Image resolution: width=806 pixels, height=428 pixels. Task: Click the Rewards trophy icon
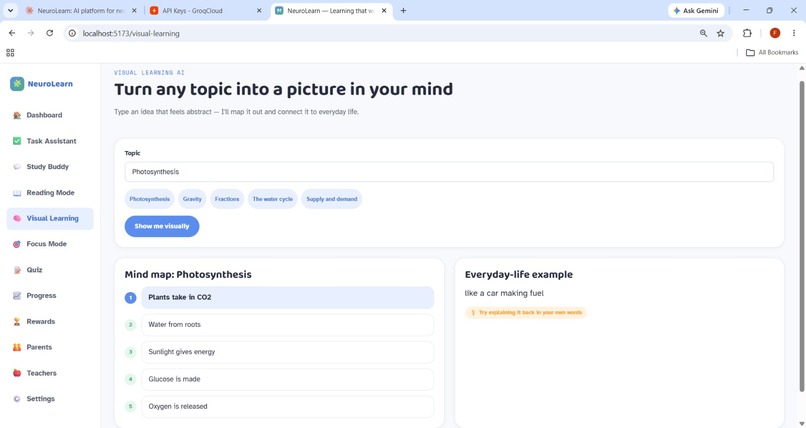17,321
